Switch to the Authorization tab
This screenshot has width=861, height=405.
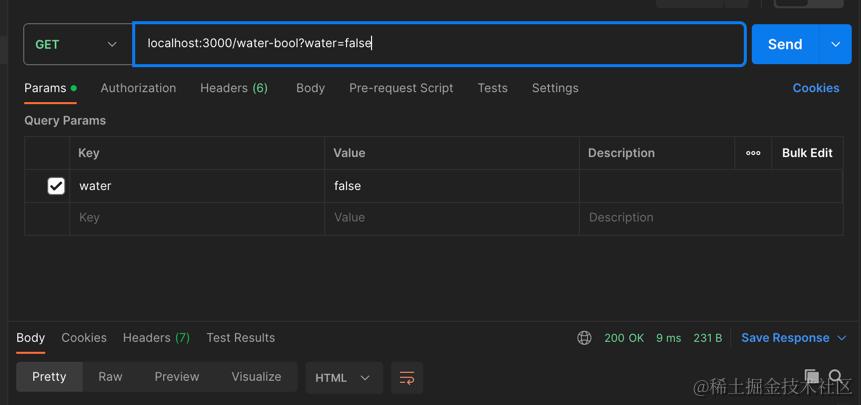[x=138, y=88]
